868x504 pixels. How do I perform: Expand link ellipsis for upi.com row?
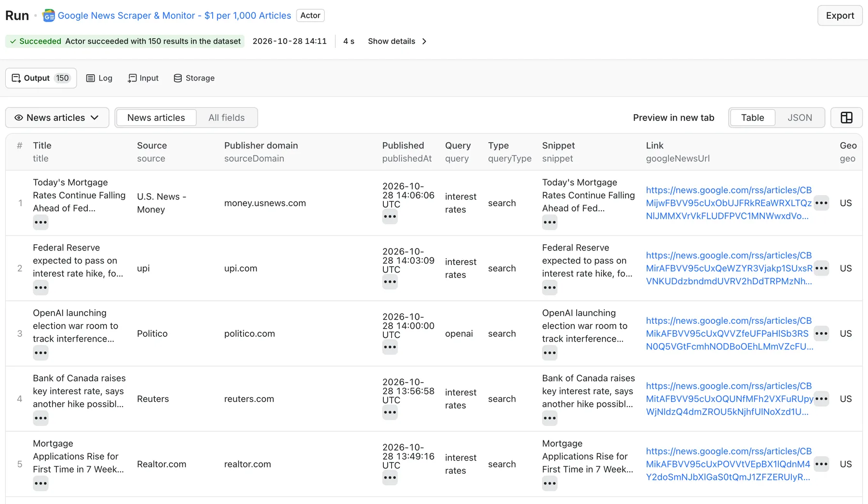tap(821, 268)
